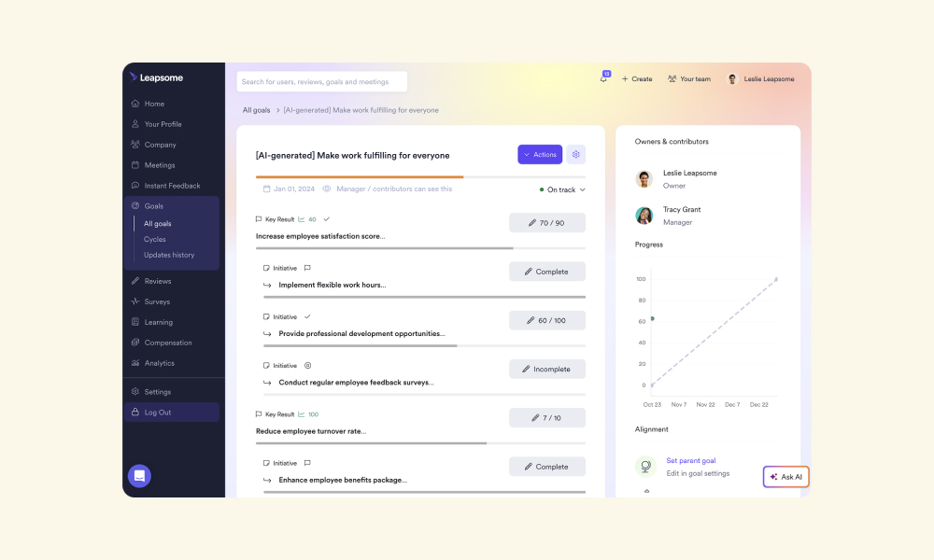Click the Incomplete status button
The height and width of the screenshot is (560, 934).
tap(546, 369)
